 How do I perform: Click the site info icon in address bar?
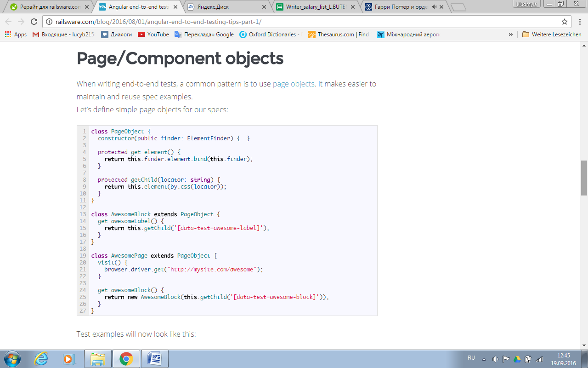pos(50,22)
